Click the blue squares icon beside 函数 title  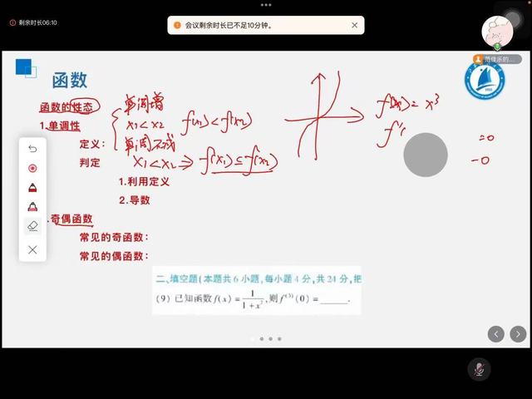25,68
